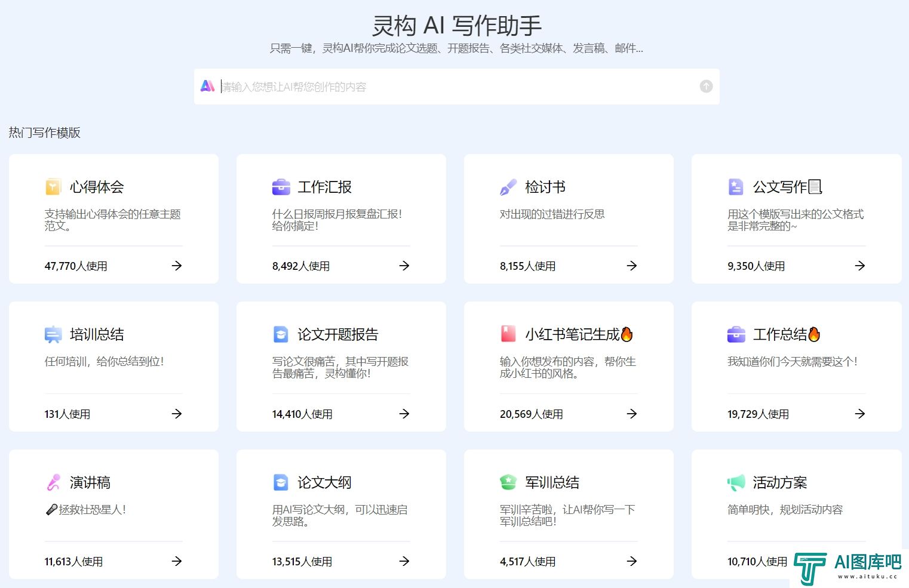Screen dimensions: 909x588
Task: Select the 公文写作 template title
Action: pyautogui.click(x=788, y=187)
